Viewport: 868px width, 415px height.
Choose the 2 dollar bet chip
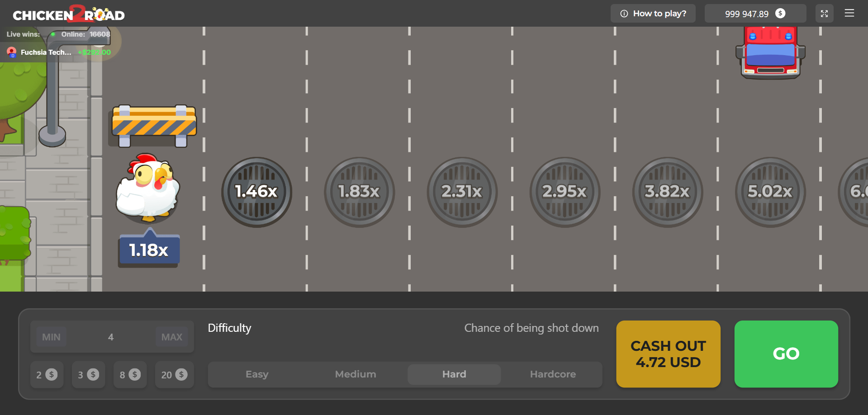coord(47,374)
